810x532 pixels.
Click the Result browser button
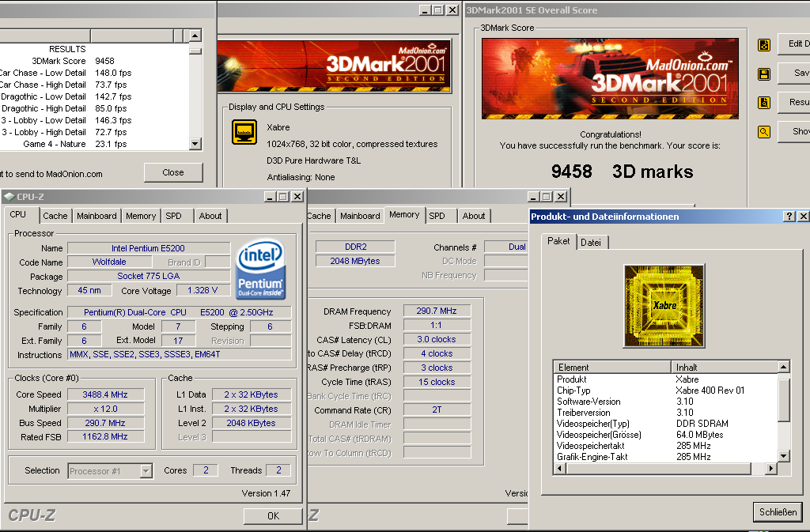point(796,102)
